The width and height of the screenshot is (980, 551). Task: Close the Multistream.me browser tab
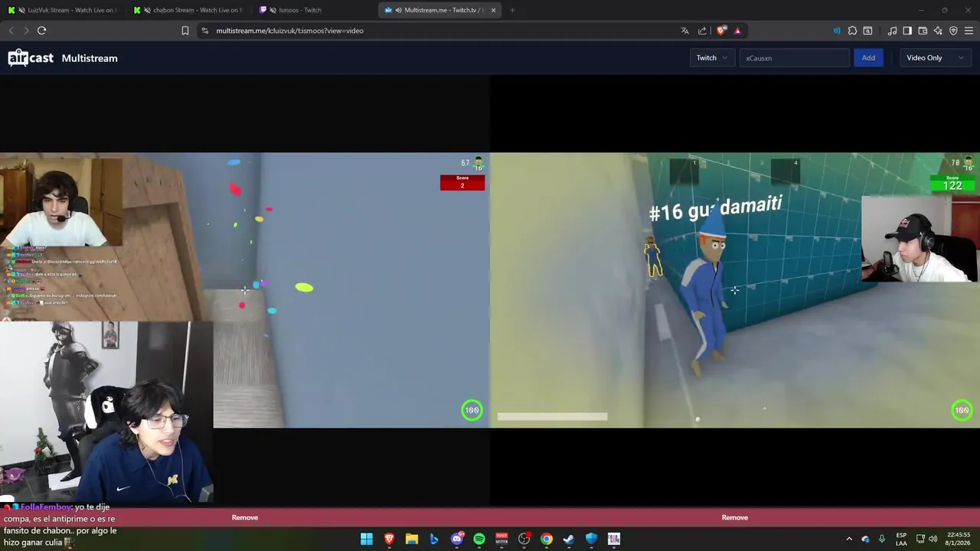[x=493, y=10]
